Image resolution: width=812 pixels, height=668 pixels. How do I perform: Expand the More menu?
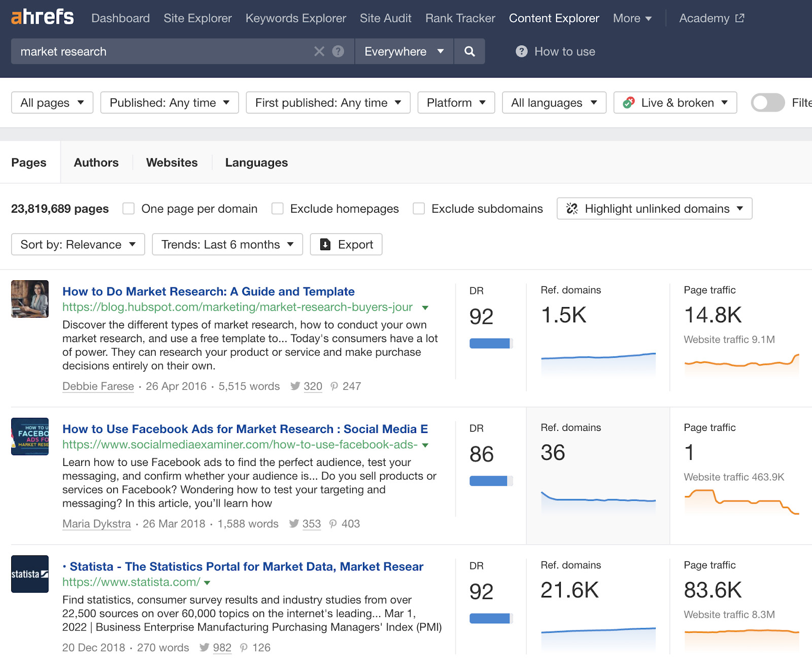coord(632,18)
